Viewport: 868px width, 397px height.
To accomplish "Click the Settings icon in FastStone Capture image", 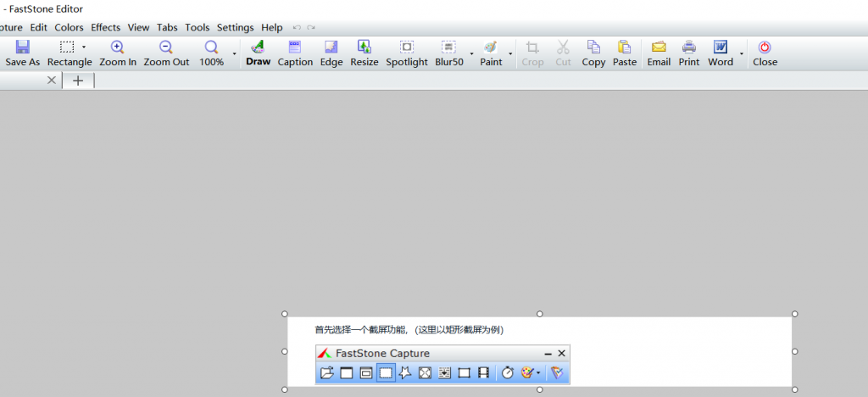I will coord(557,373).
